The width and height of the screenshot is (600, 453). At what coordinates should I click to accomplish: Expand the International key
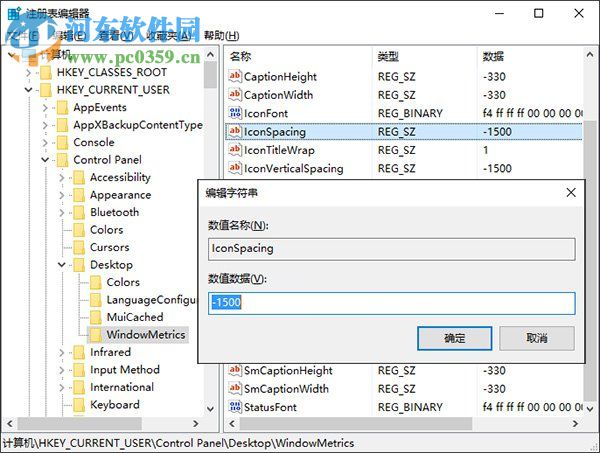(62, 387)
